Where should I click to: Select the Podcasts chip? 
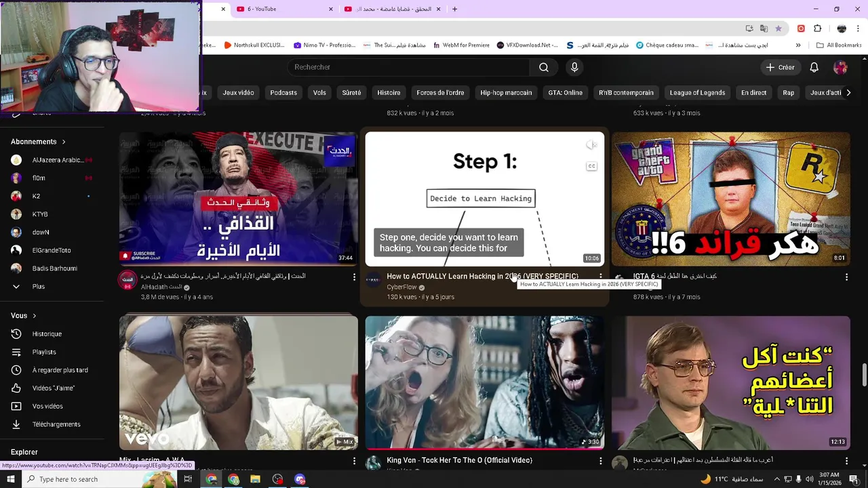[x=283, y=93]
